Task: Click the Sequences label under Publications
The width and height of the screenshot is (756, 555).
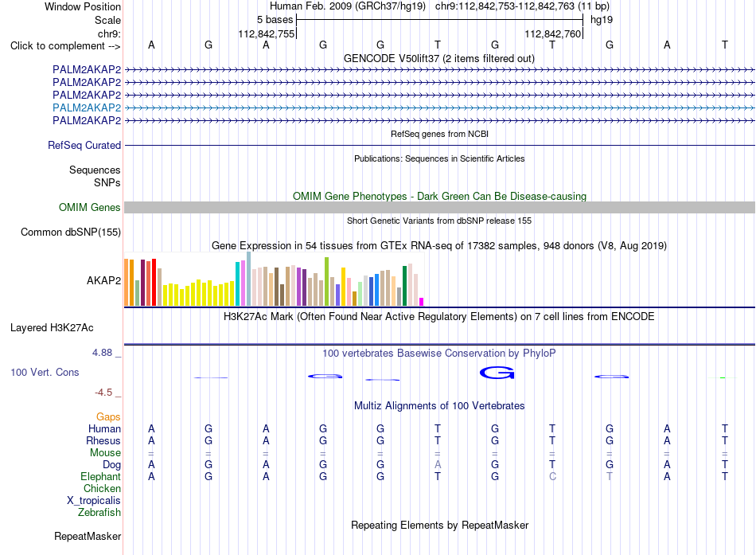Action: (x=95, y=170)
